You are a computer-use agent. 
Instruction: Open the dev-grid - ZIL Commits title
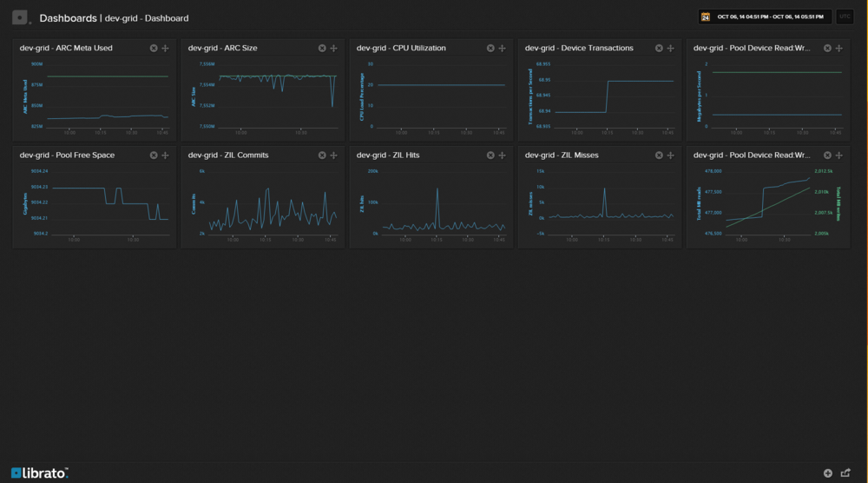coord(228,155)
